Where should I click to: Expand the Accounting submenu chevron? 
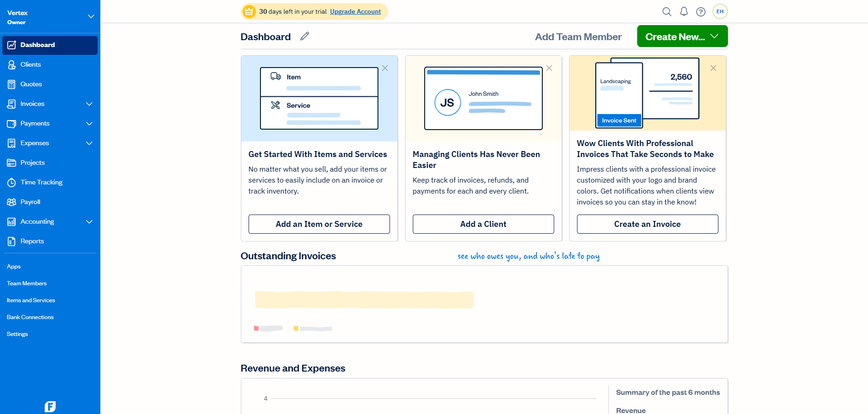coord(89,222)
